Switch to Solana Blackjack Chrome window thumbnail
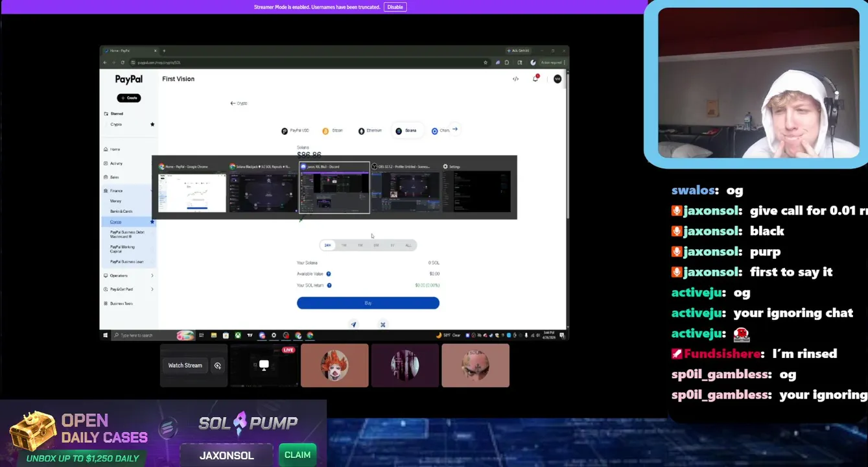The height and width of the screenshot is (467, 868). point(263,188)
